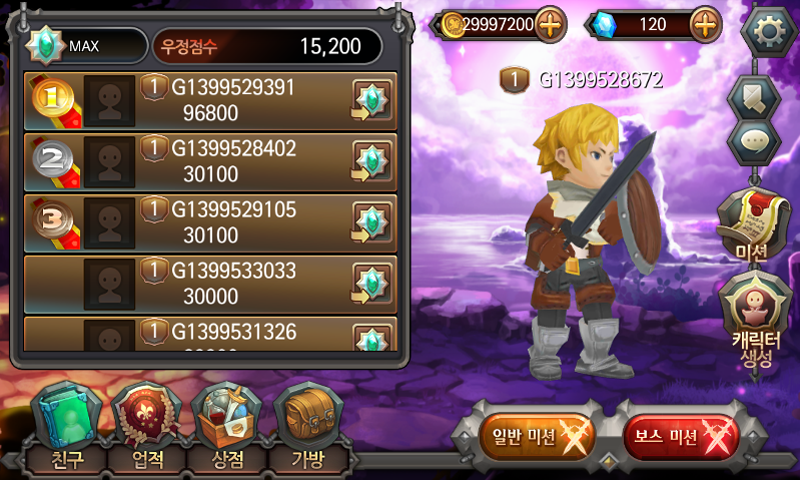Select friend row G1399531326
Image resolution: width=800 pixels, height=480 pixels.
click(210, 334)
